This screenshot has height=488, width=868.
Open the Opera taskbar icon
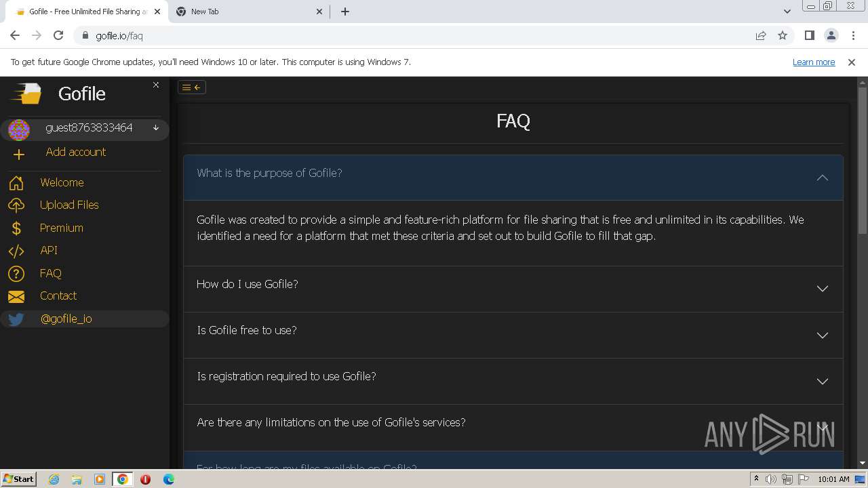[145, 479]
